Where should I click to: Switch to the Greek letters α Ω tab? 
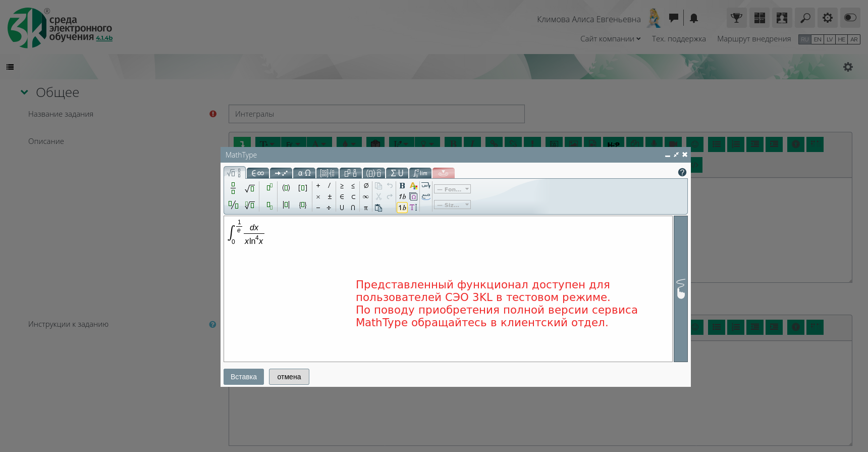pyautogui.click(x=304, y=173)
